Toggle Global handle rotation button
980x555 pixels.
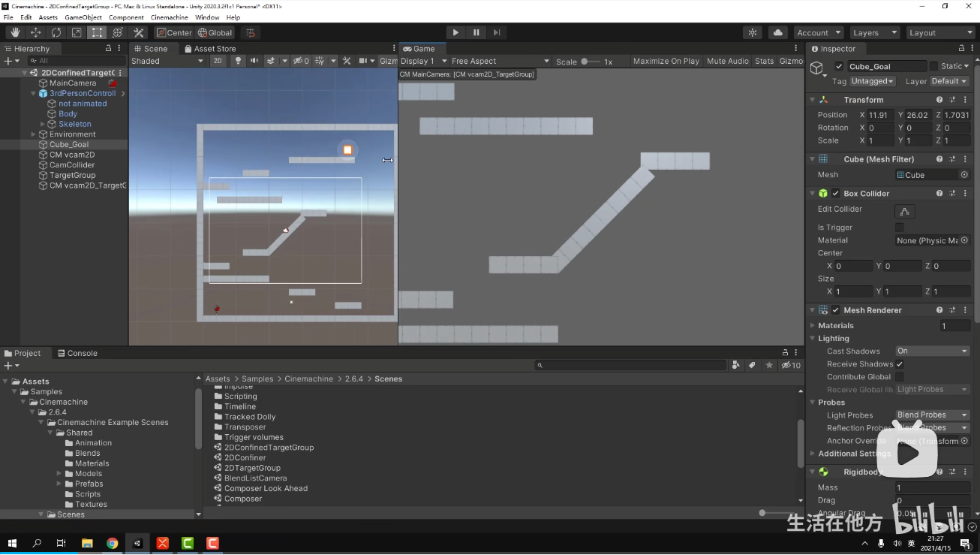[x=215, y=32]
